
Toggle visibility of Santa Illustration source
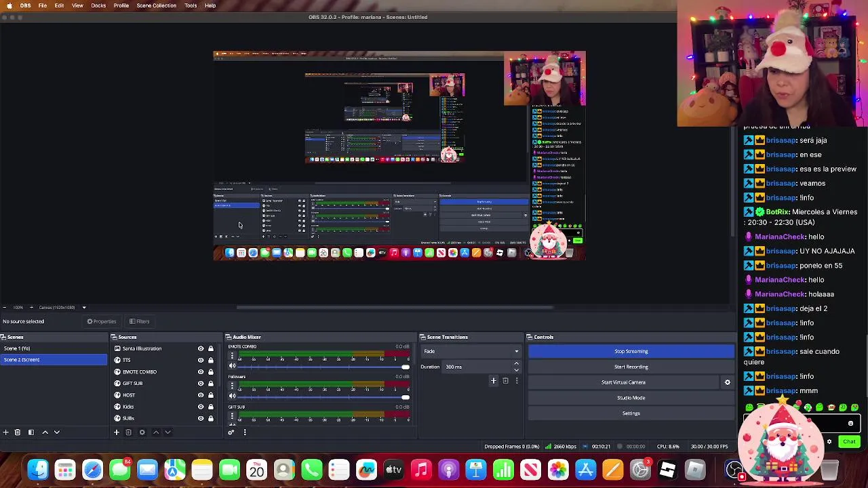coord(201,348)
